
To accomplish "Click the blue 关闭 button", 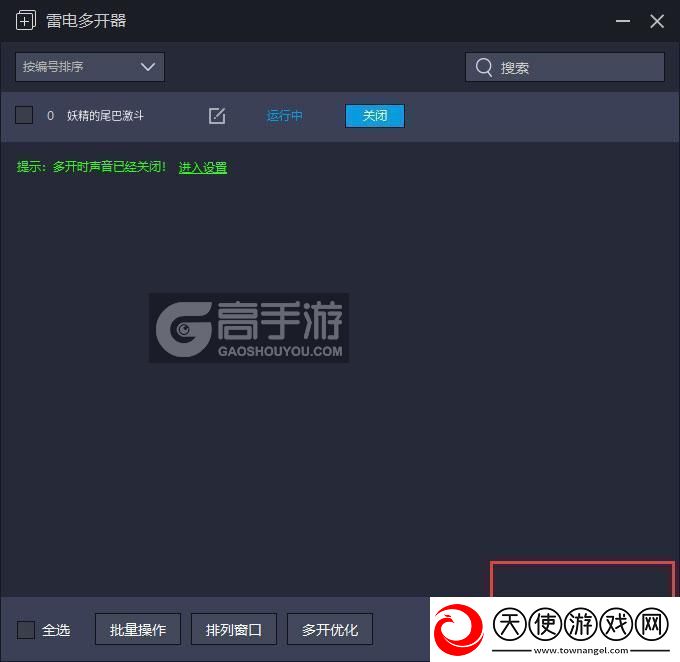I will tap(375, 116).
